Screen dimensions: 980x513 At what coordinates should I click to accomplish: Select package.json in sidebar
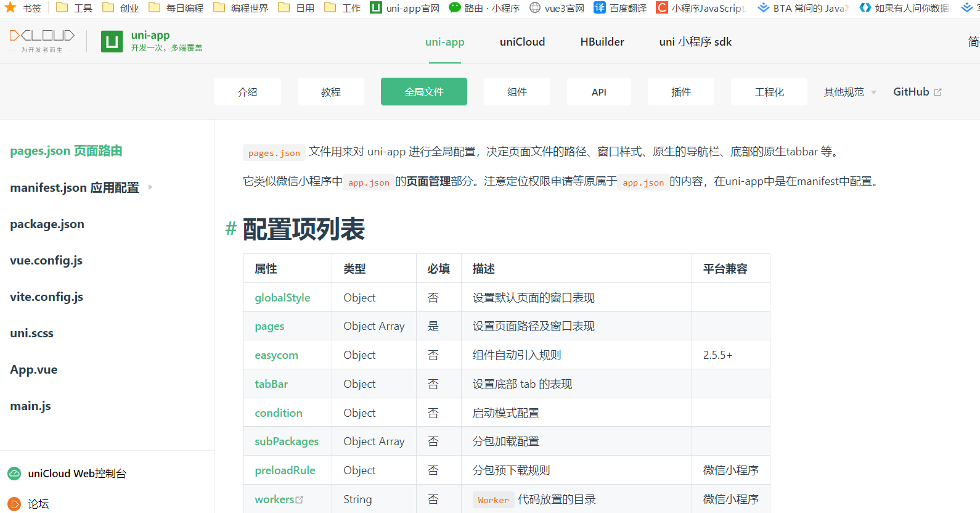pyautogui.click(x=47, y=224)
